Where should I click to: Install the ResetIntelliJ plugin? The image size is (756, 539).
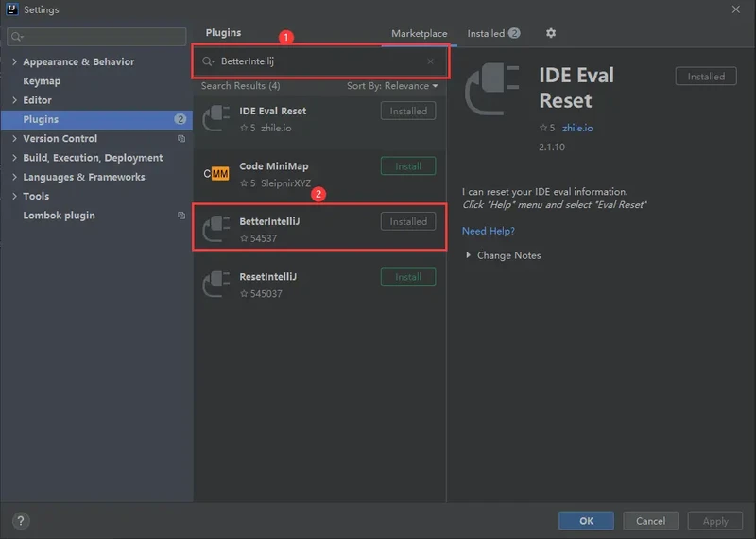pyautogui.click(x=408, y=277)
